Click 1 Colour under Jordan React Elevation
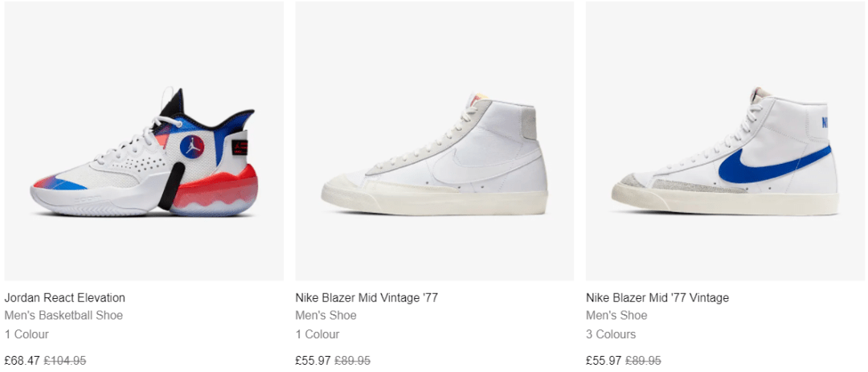The image size is (868, 372). click(27, 334)
